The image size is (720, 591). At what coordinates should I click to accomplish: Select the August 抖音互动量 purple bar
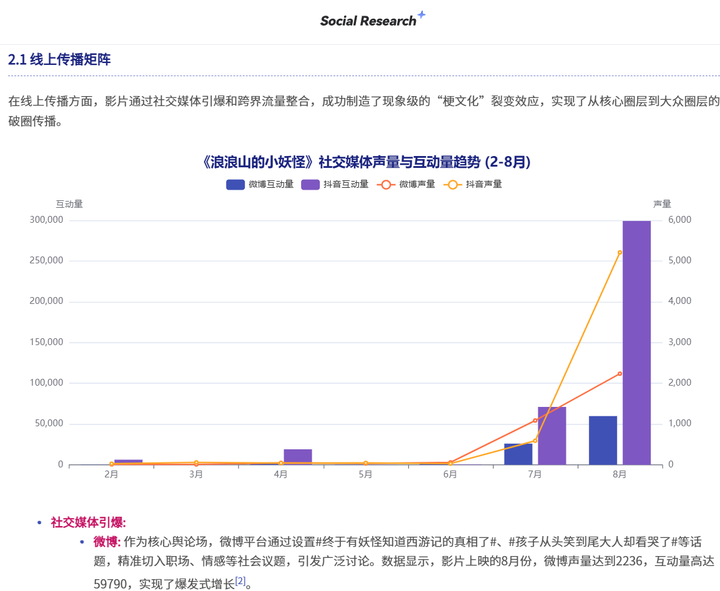coord(636,343)
